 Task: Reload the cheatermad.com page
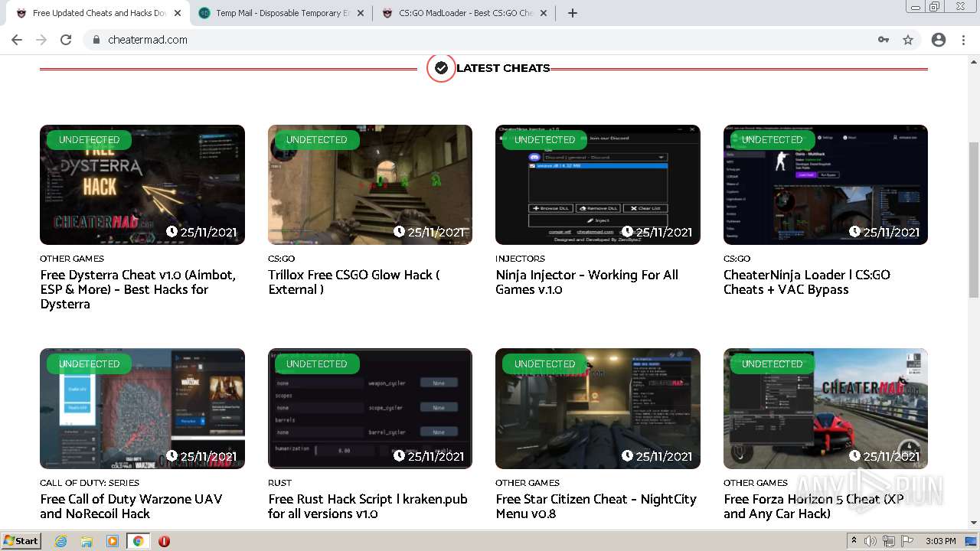(x=66, y=40)
